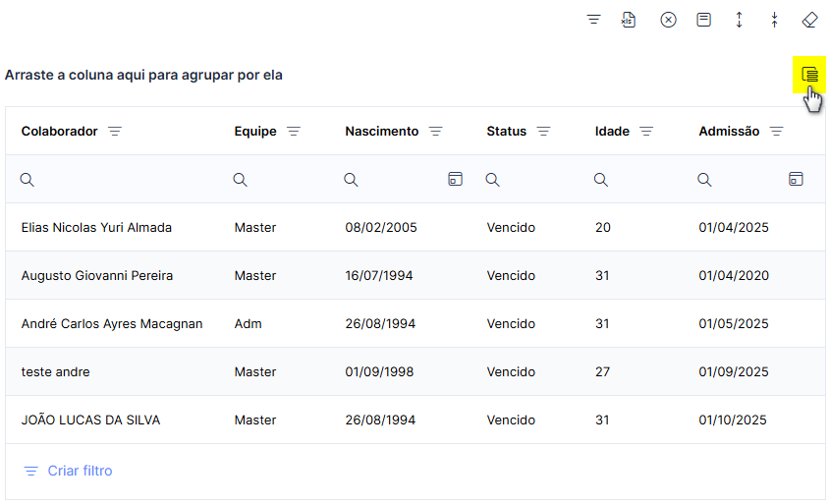The height and width of the screenshot is (504, 830).
Task: Click the filter lines icon in top toolbar
Action: coord(593,20)
